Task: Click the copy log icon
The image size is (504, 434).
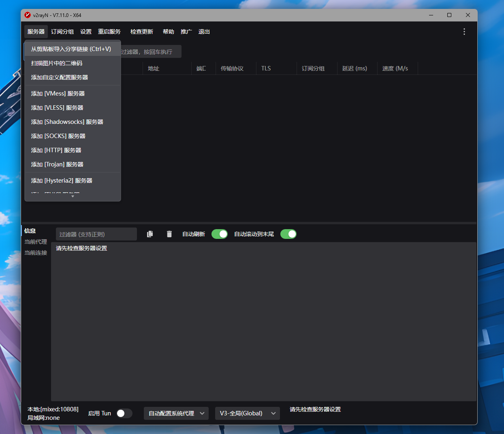Action: click(150, 234)
